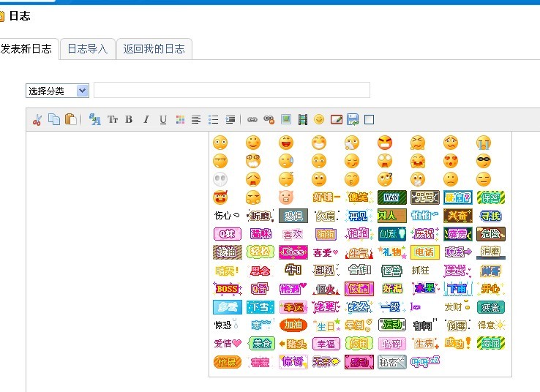Insert the 水果 text sticker
The width and height of the screenshot is (540, 392).
[425, 288]
